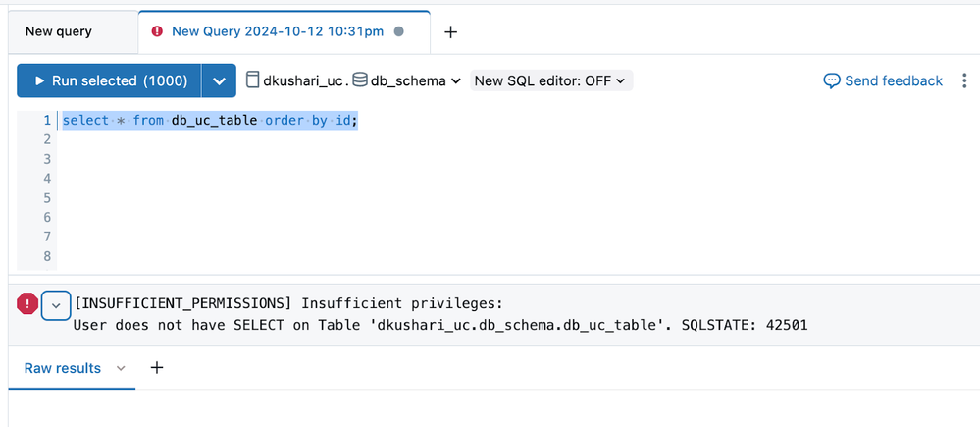980x427 pixels.
Task: Click the red error icon on the query tab
Action: (x=158, y=31)
